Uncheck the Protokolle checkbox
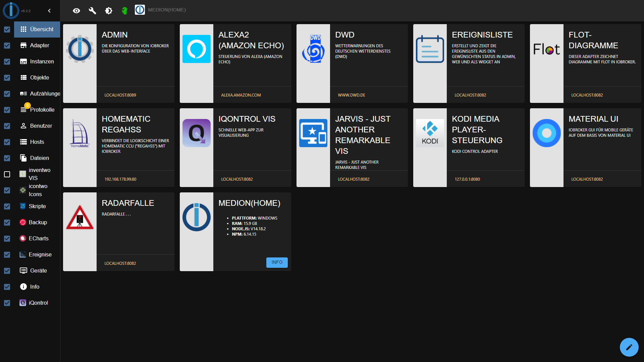The height and width of the screenshot is (362, 644). (x=7, y=110)
